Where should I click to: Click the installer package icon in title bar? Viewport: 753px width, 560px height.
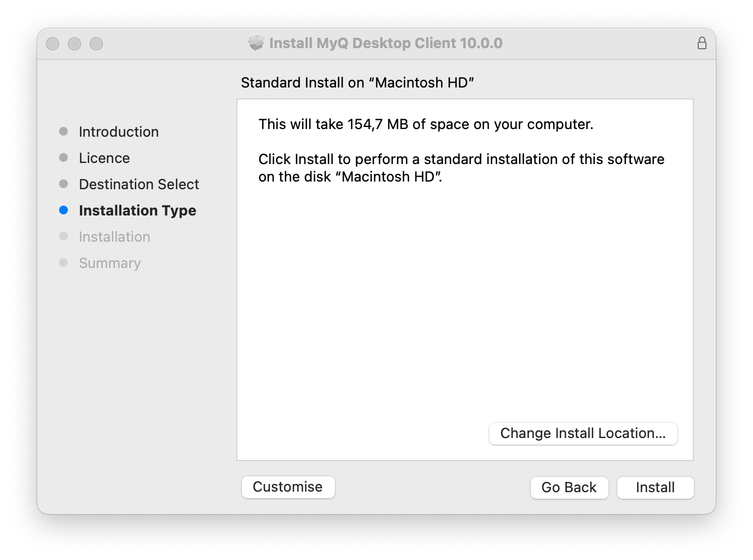pos(256,43)
